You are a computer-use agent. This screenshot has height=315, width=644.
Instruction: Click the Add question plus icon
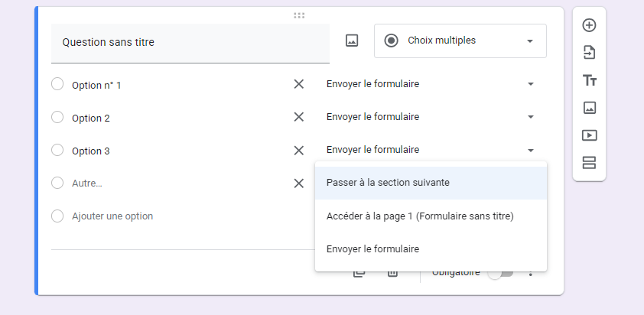(590, 25)
